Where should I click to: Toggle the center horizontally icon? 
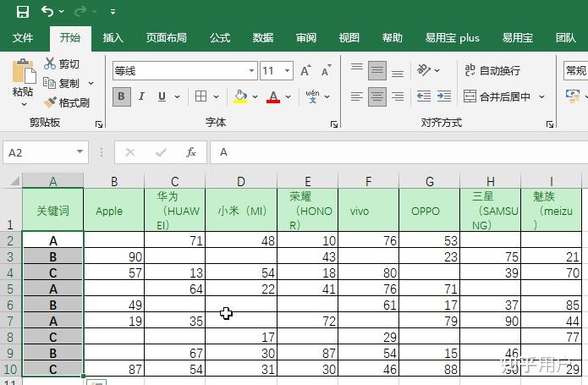point(377,96)
